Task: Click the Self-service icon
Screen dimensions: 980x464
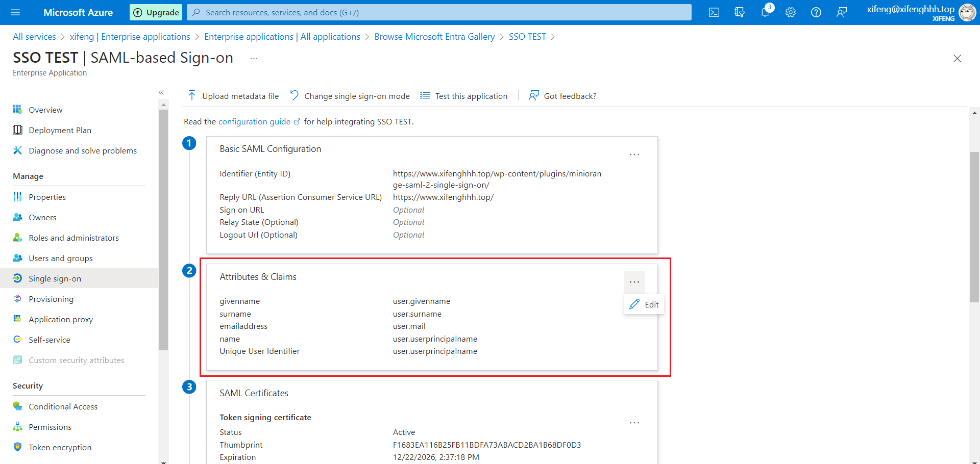Action: 17,339
